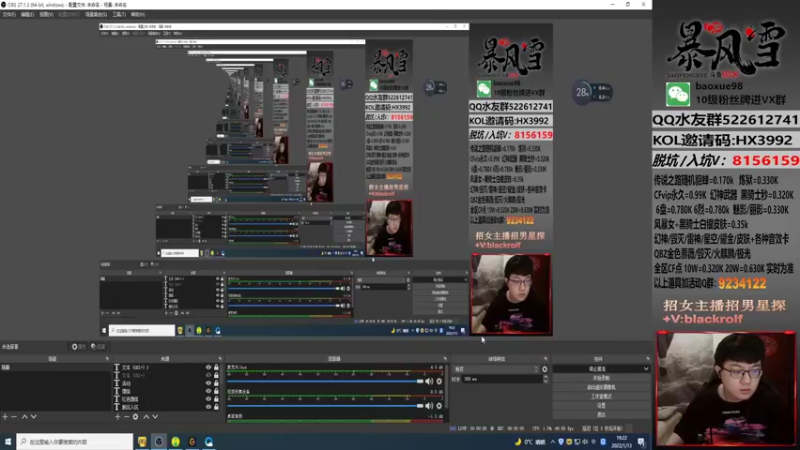
Task: Toggle visibility of 文本 (GDI+) 2 source
Action: (x=208, y=367)
